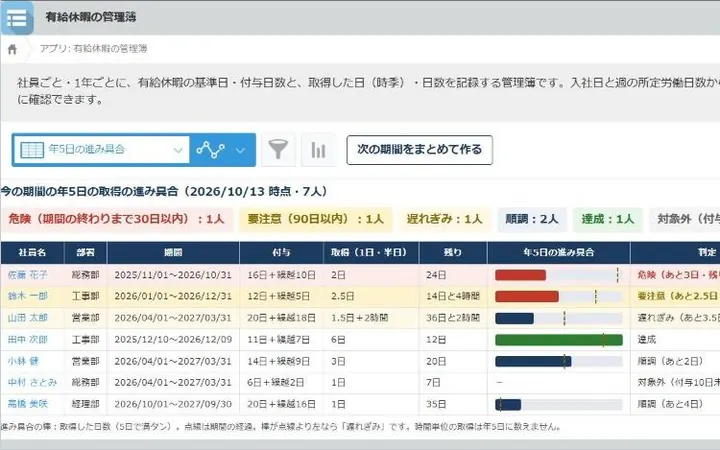Click 経理部 department cell
The image size is (720, 450).
click(x=85, y=404)
